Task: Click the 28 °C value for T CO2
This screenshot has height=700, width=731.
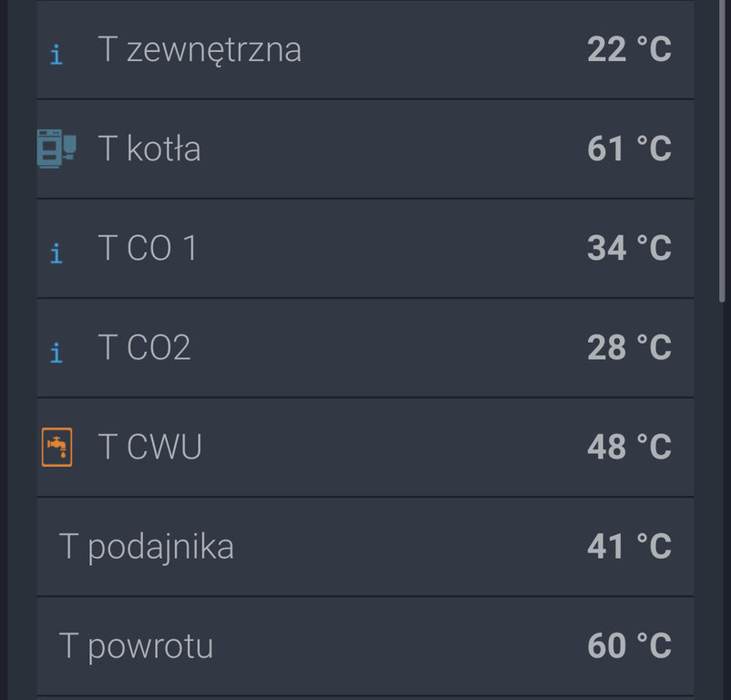Action: pyautogui.click(x=629, y=347)
